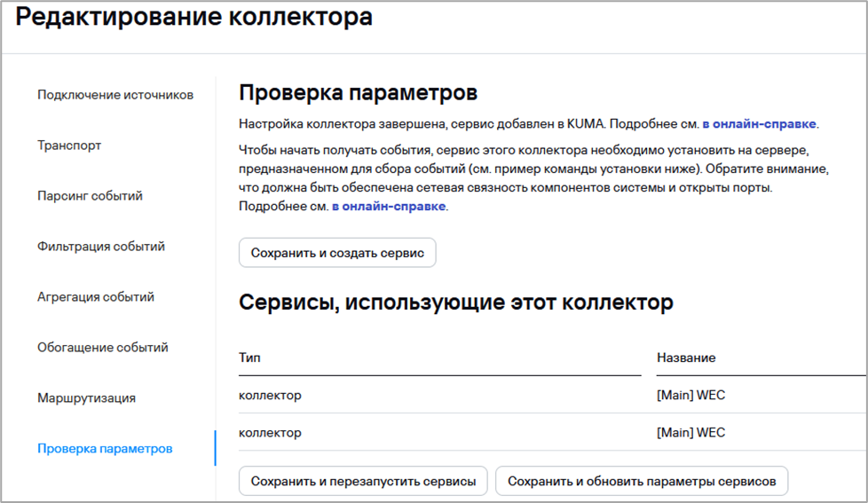Switch to the Транспорт section
868x503 pixels.
69,145
